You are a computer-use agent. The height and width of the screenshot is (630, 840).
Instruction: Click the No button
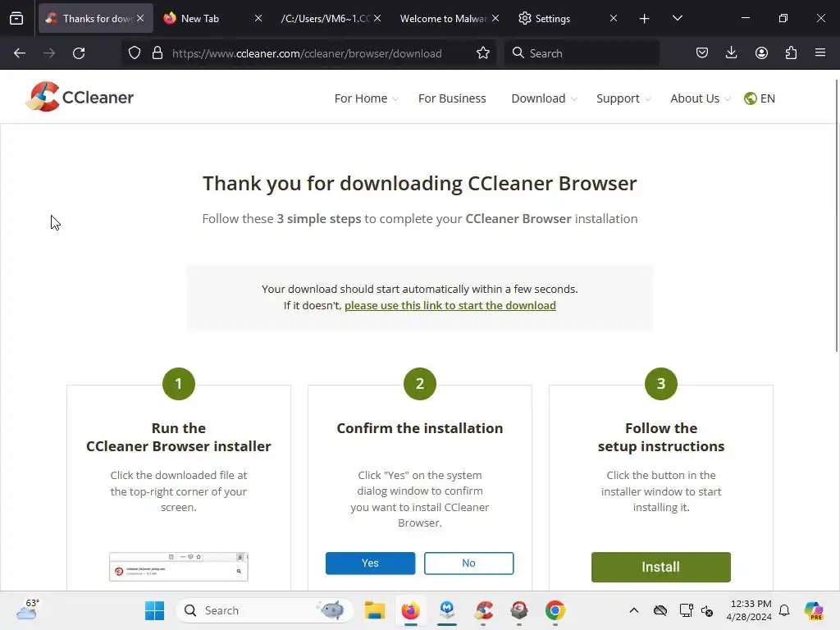468,563
